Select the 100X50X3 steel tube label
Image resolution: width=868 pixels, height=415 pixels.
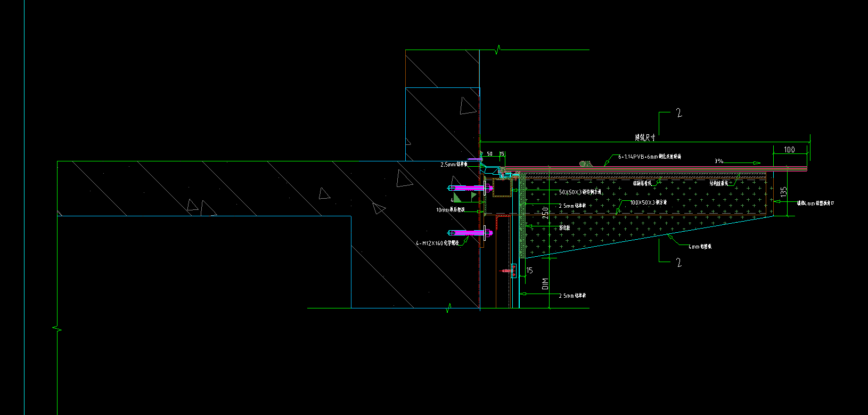tap(649, 202)
